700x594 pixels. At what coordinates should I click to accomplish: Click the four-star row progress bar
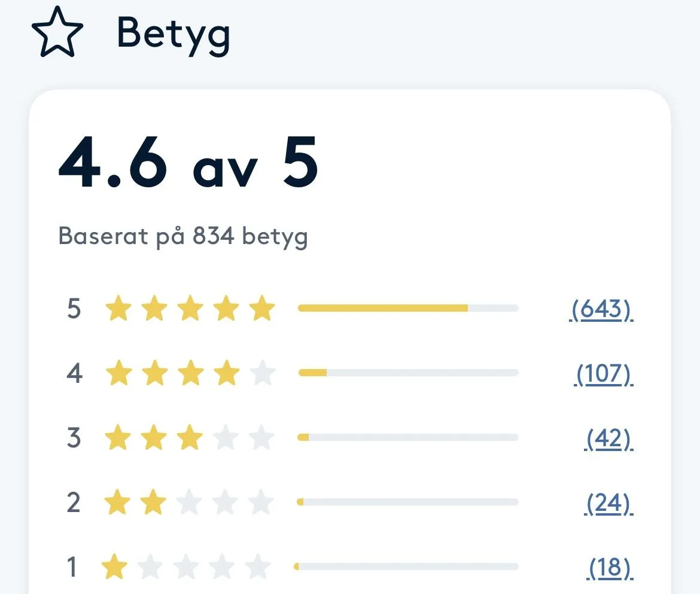[408, 373]
